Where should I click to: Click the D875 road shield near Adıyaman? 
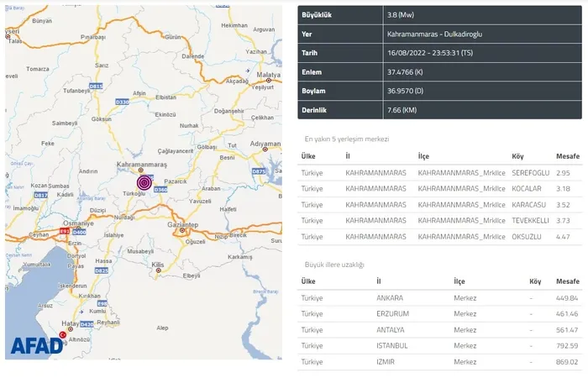coord(259,171)
